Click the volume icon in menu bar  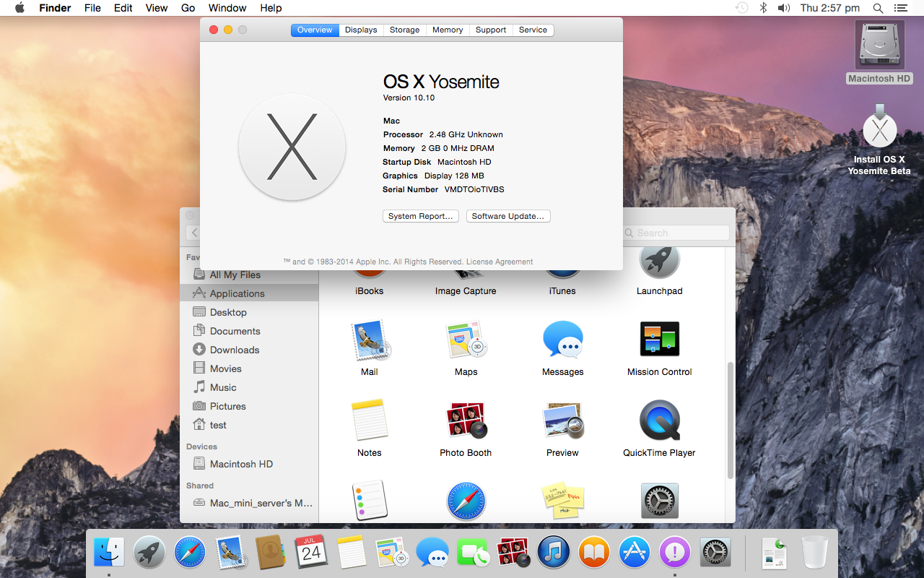[x=784, y=8]
